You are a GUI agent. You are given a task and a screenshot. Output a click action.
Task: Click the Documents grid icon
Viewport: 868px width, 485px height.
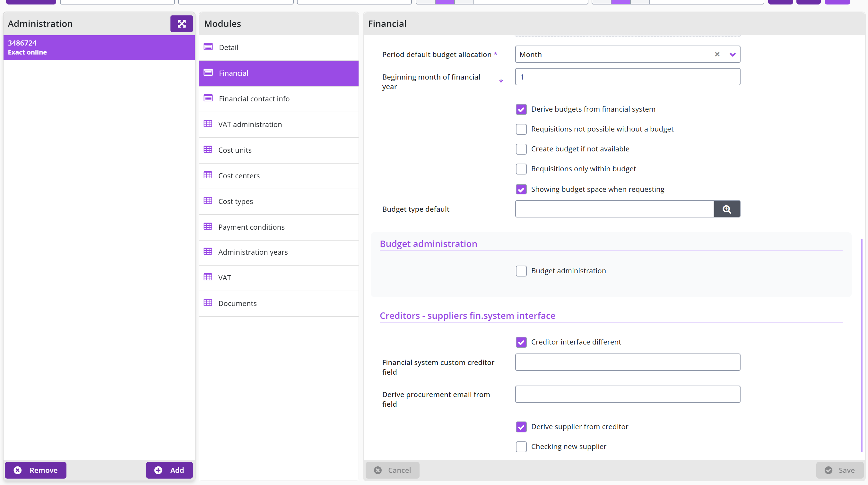coord(208,303)
